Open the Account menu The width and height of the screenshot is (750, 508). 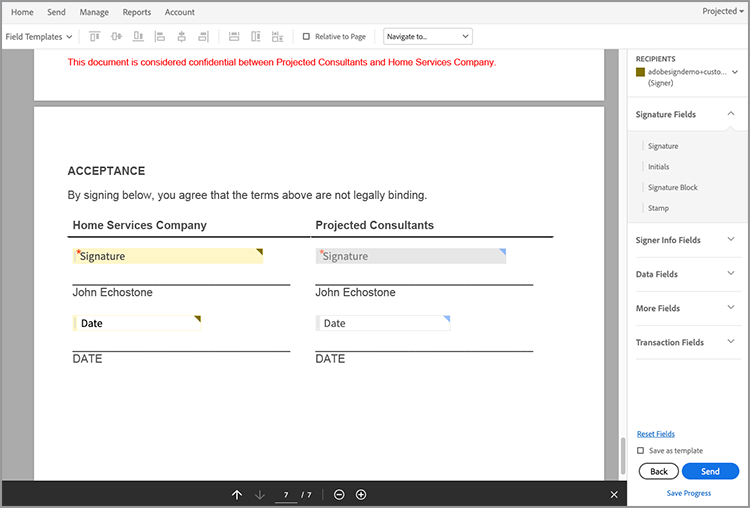tap(180, 12)
